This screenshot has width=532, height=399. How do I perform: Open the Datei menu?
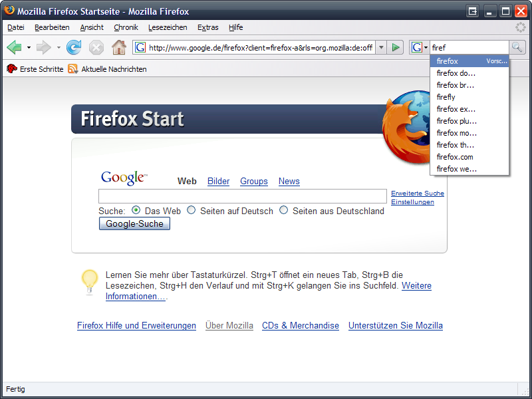click(x=15, y=27)
